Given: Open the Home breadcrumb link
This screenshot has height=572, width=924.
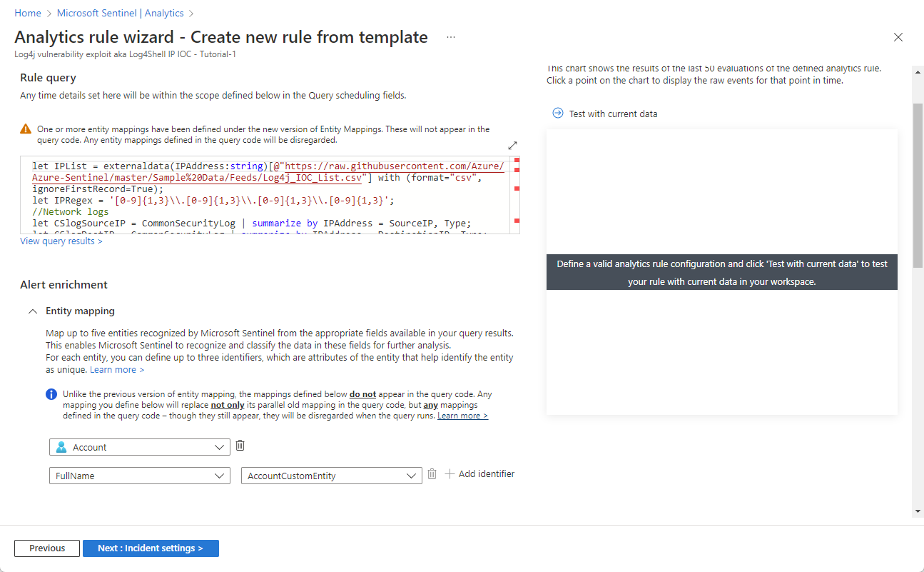Looking at the screenshot, I should tap(28, 13).
